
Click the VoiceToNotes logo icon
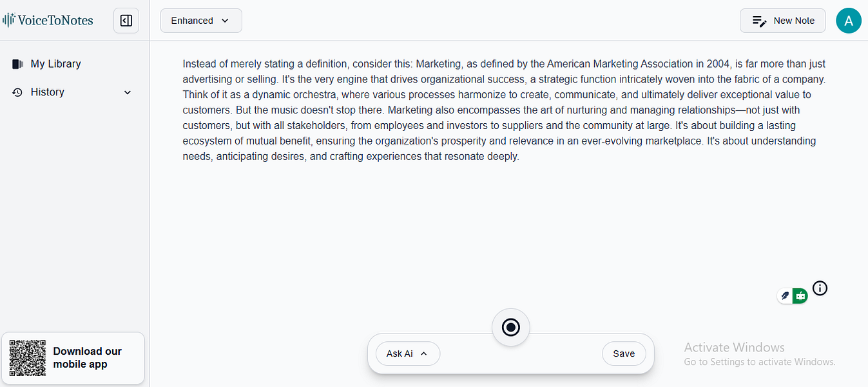click(8, 20)
